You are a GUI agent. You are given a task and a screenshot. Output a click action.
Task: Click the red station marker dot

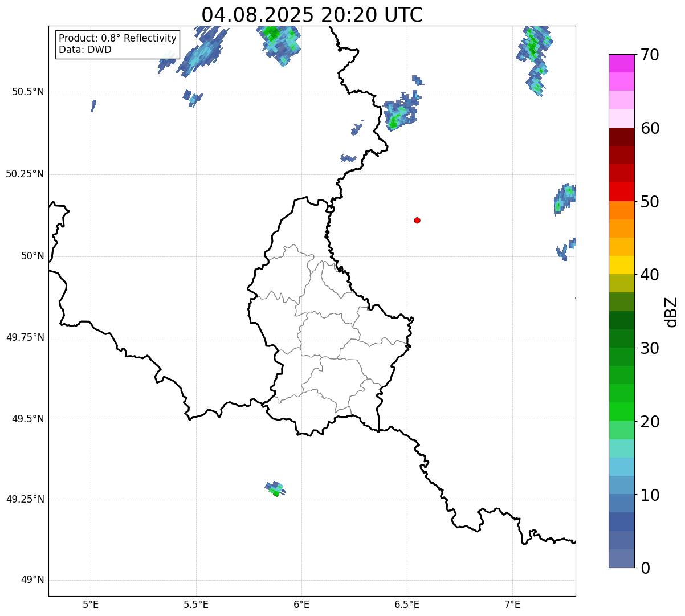coord(417,221)
